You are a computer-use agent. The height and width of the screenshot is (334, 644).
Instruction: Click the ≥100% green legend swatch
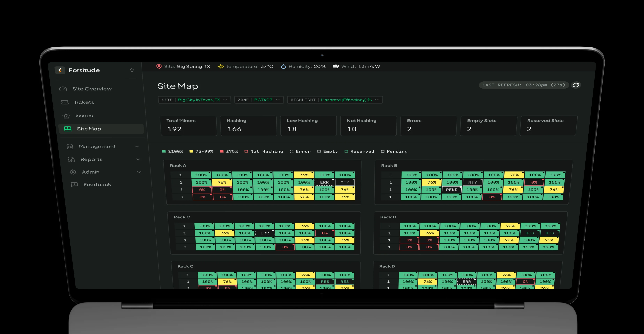164,152
